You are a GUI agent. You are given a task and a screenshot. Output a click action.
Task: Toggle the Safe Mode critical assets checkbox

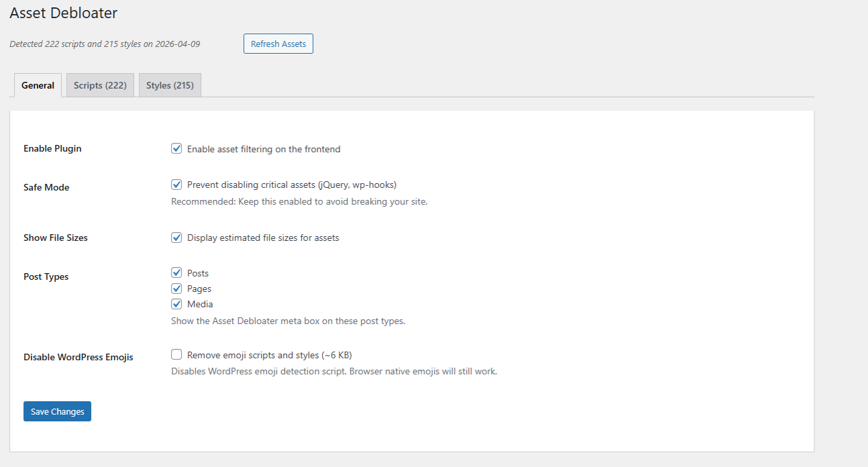(176, 185)
